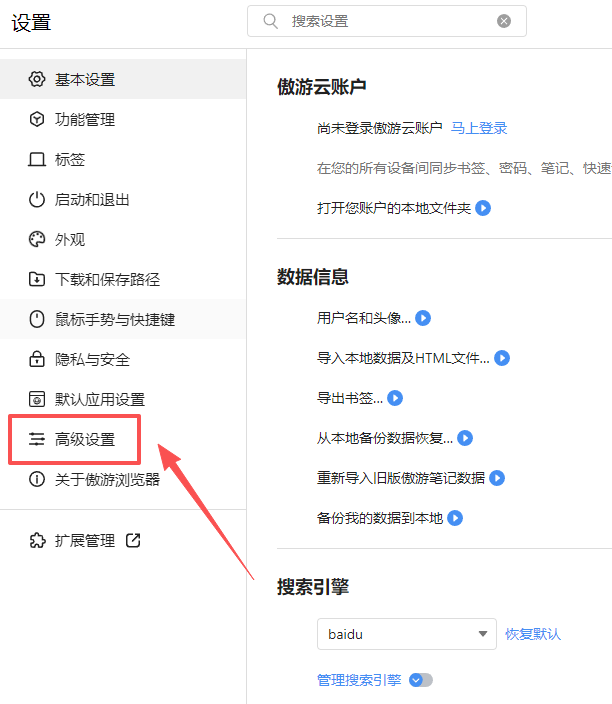Open 高级设置 page
The image size is (612, 704).
123,439
